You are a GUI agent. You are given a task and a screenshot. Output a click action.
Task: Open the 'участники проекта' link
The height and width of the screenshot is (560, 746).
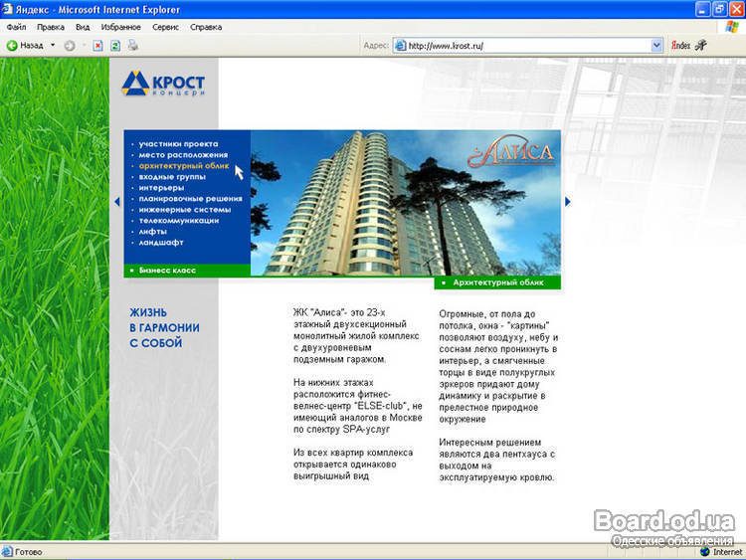178,144
